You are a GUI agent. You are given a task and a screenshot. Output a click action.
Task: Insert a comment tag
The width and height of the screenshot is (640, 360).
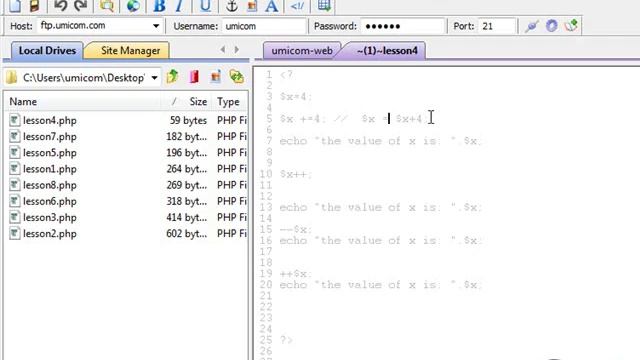pos(297,5)
